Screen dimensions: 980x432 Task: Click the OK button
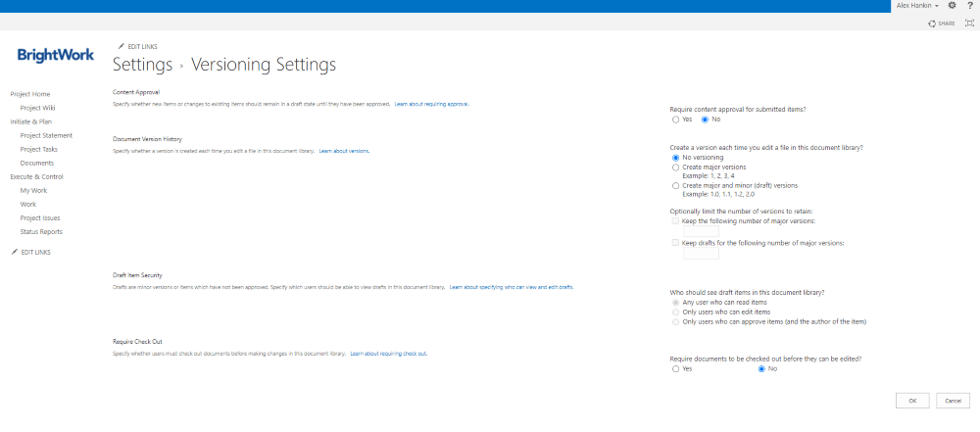[911, 401]
